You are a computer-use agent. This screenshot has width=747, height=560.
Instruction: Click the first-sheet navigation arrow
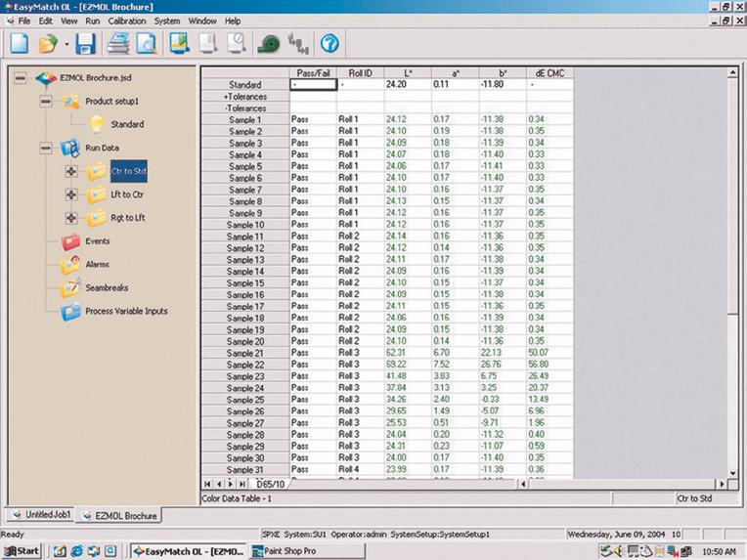(x=207, y=485)
